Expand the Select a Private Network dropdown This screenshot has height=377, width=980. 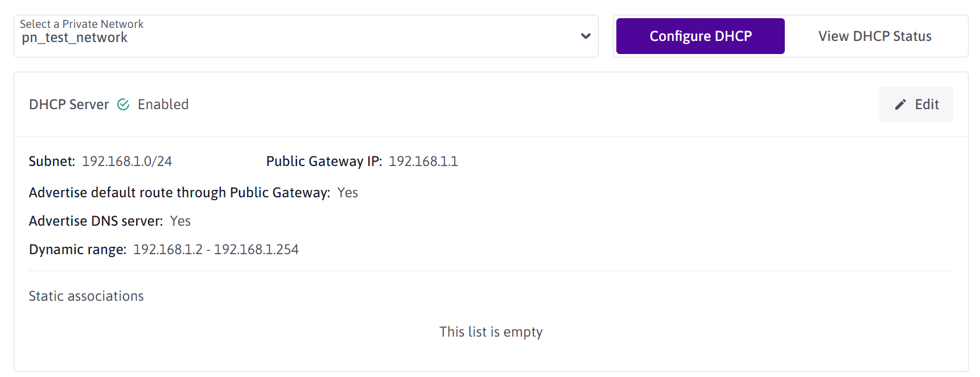coord(586,36)
